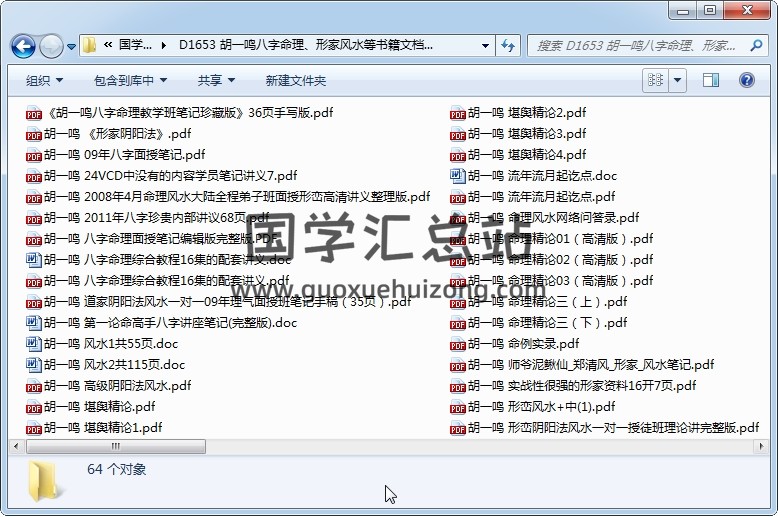
Task: Select PDF icon of 形峦风水+中(1).pdf
Action: pyautogui.click(x=457, y=407)
